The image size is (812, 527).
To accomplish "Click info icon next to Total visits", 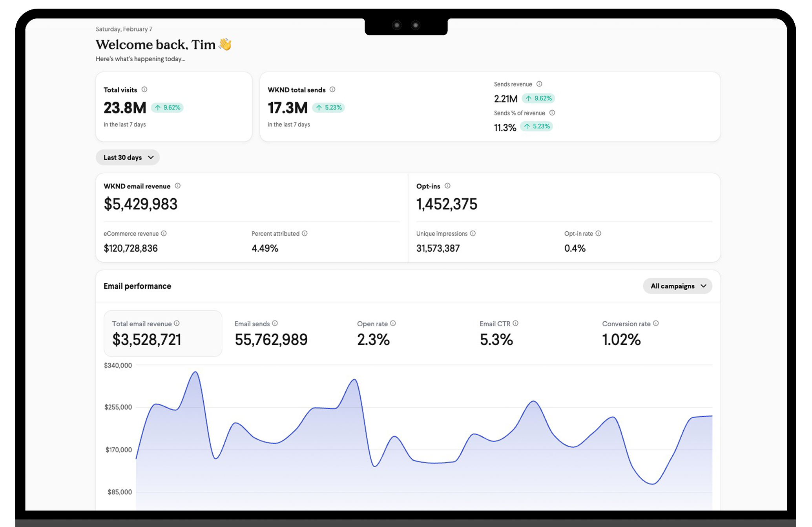I will [144, 90].
